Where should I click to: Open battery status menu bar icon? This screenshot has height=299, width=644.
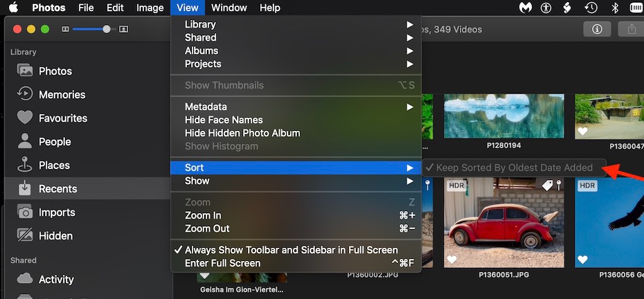click(635, 7)
